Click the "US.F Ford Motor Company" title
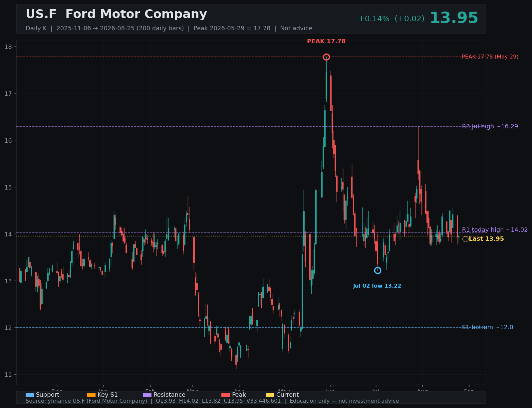Viewport: 532px width, 408px height. (116, 14)
